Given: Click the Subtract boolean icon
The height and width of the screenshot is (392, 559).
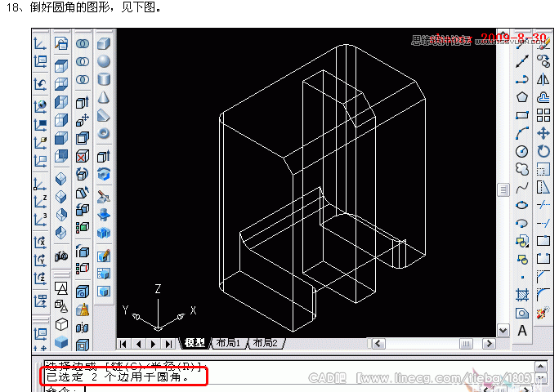Looking at the screenshot, I should pyautogui.click(x=83, y=61).
